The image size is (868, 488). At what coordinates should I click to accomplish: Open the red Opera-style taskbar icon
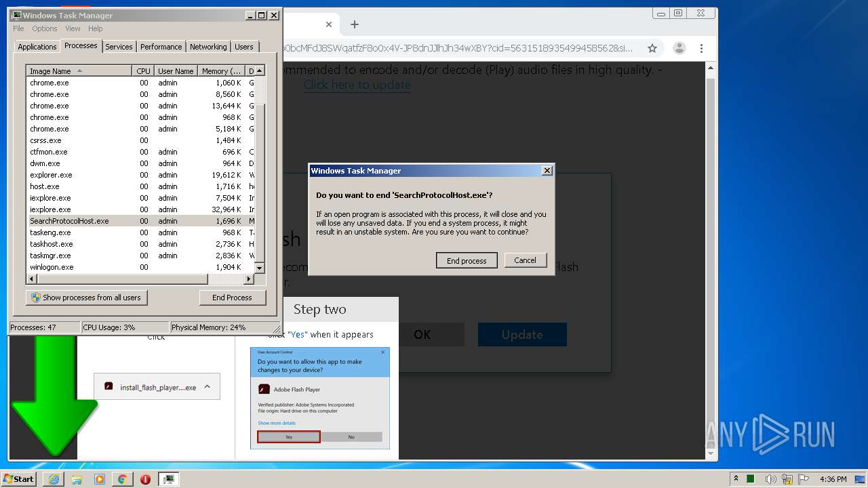[145, 479]
